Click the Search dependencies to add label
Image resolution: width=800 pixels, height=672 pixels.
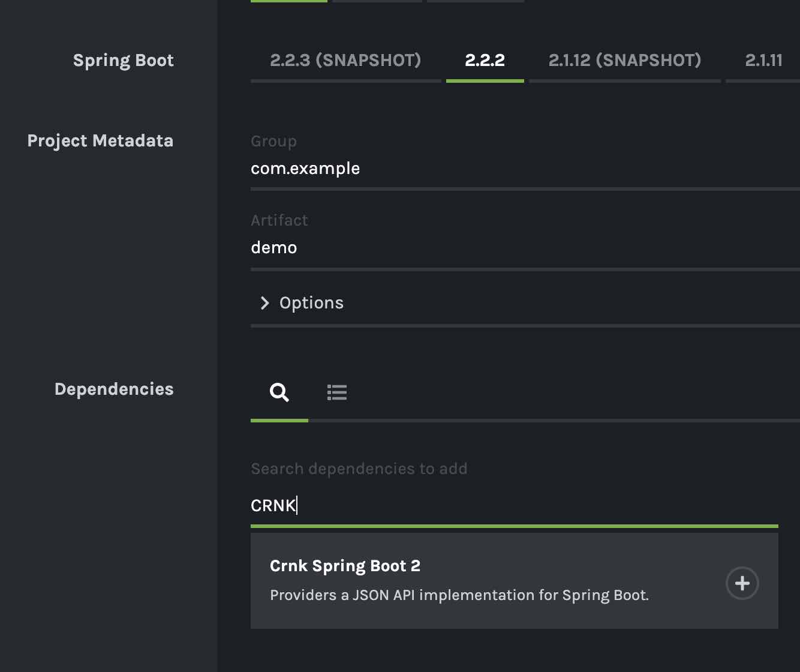pos(359,469)
